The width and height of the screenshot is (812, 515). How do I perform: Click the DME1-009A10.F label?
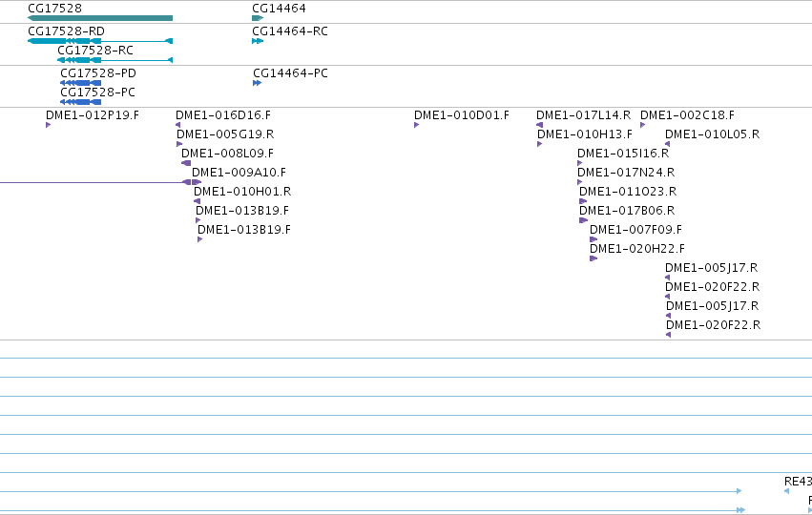coord(239,173)
